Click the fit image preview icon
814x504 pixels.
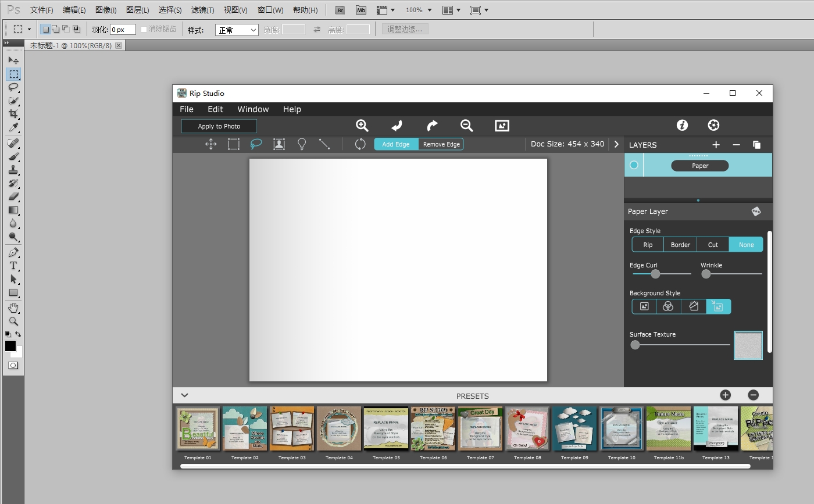[x=502, y=126]
